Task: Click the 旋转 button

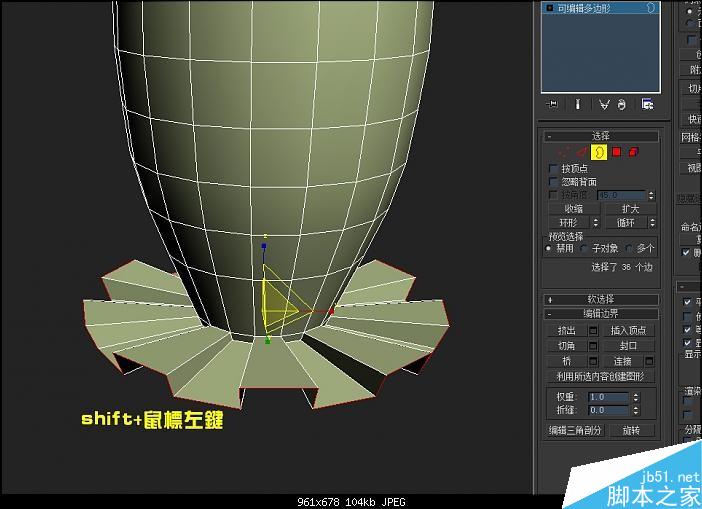Action: (x=631, y=431)
